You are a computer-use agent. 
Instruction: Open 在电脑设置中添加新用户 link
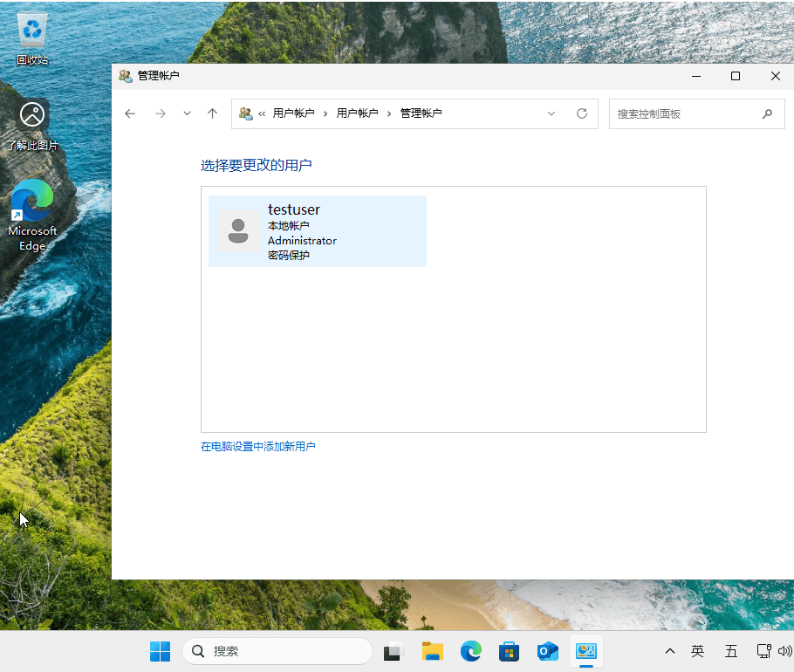[257, 447]
